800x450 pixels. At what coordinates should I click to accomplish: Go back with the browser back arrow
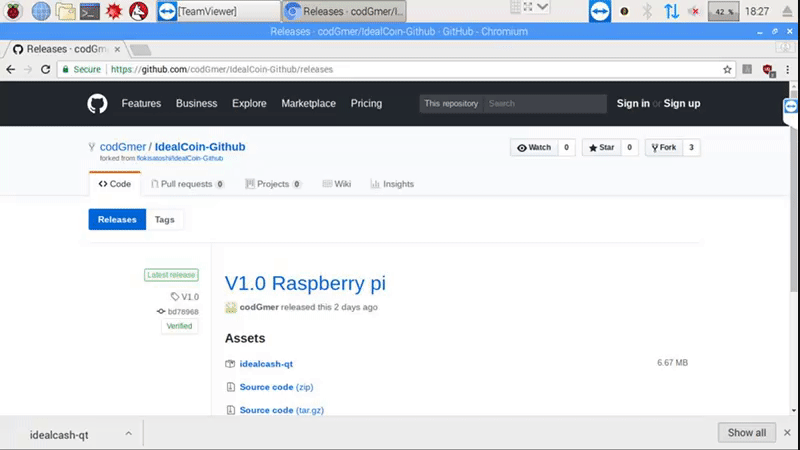tap(11, 69)
